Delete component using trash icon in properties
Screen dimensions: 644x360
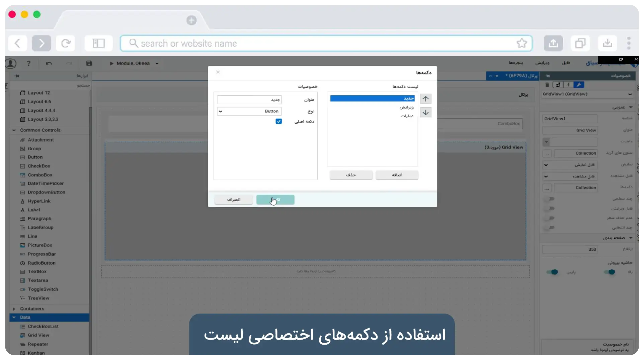point(547,85)
